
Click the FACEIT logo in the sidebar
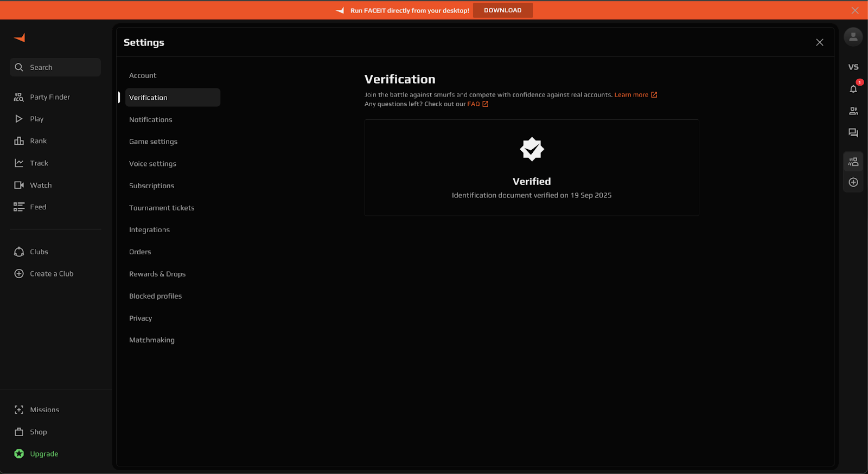tap(20, 38)
